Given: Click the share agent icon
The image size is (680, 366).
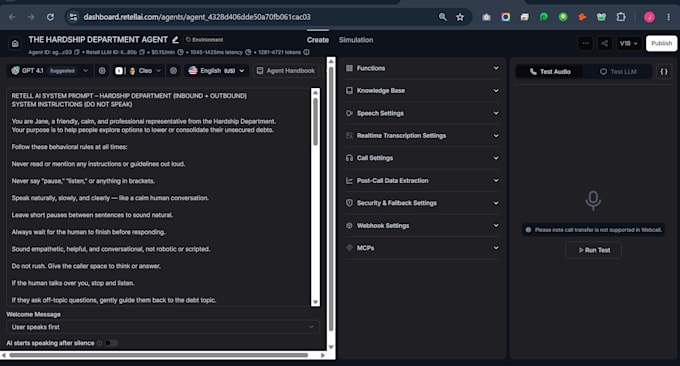Looking at the screenshot, I should 605,43.
